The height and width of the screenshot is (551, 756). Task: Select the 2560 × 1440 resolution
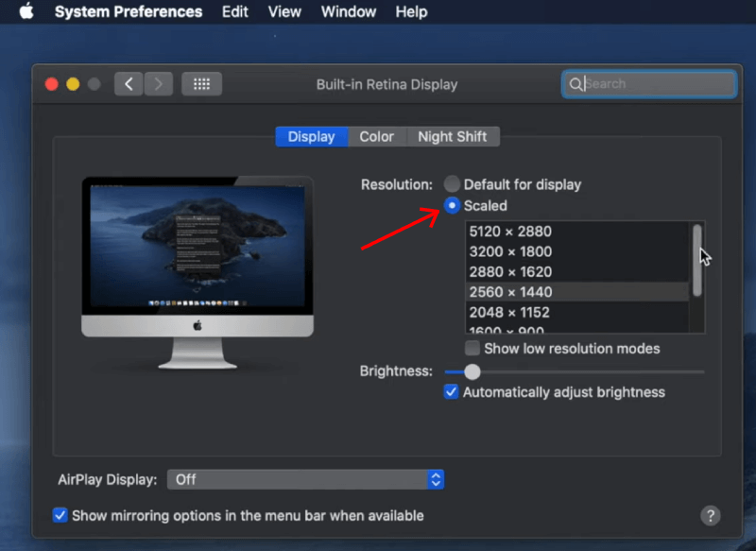coord(511,292)
